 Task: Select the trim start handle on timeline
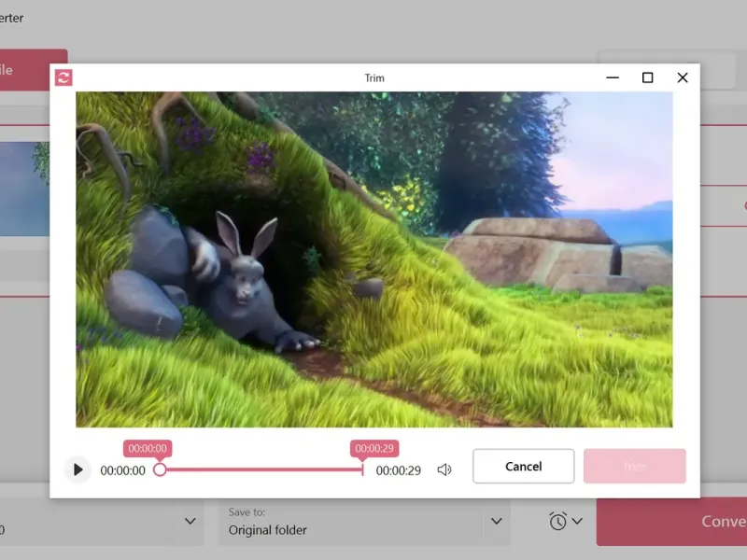[160, 470]
